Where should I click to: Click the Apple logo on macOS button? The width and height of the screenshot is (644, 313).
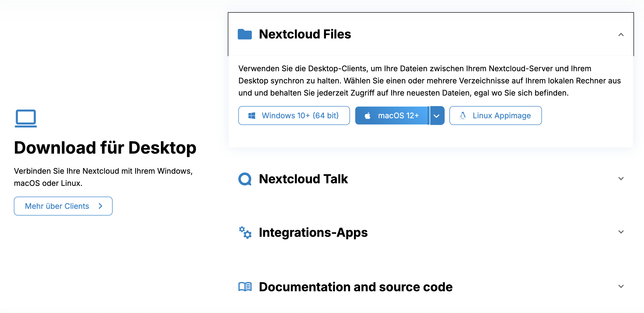367,116
